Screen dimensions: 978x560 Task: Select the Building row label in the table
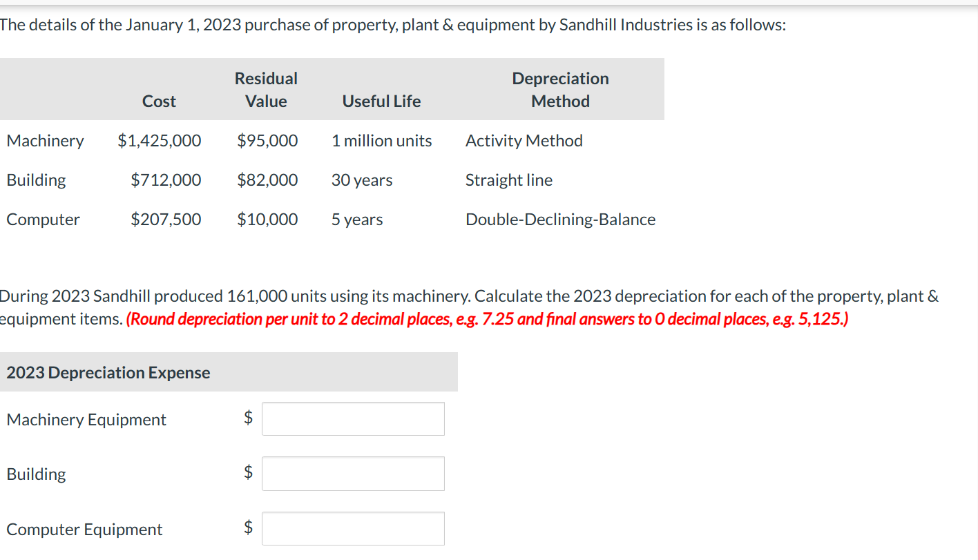click(x=36, y=180)
